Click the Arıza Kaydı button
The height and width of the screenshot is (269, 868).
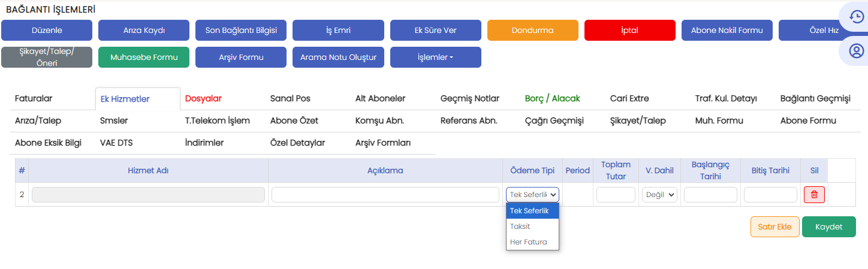pyautogui.click(x=144, y=30)
